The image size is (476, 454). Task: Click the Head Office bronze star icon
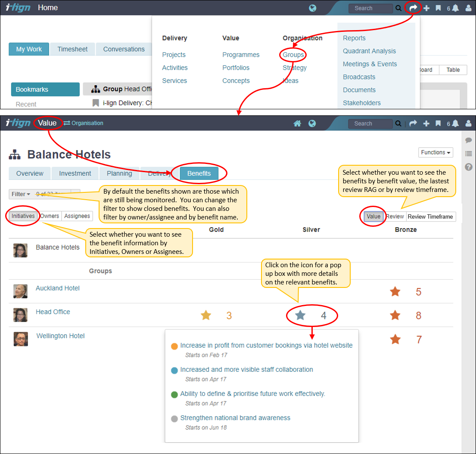click(395, 315)
